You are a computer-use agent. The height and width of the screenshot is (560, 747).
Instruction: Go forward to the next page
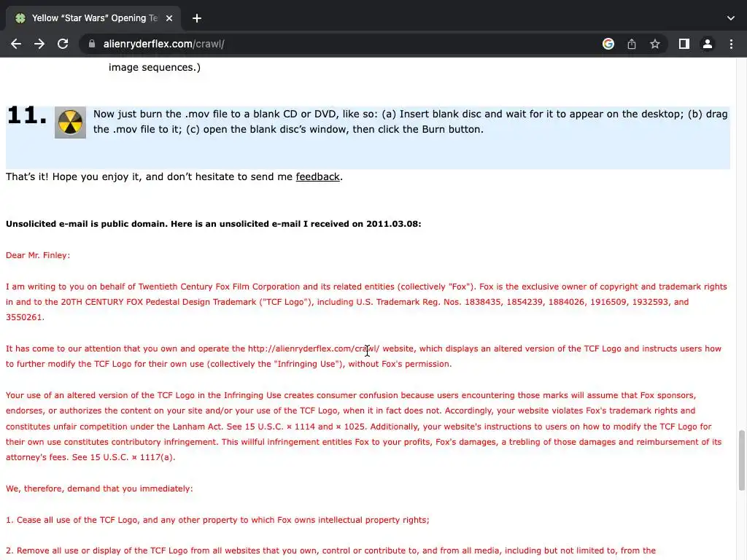click(x=39, y=44)
